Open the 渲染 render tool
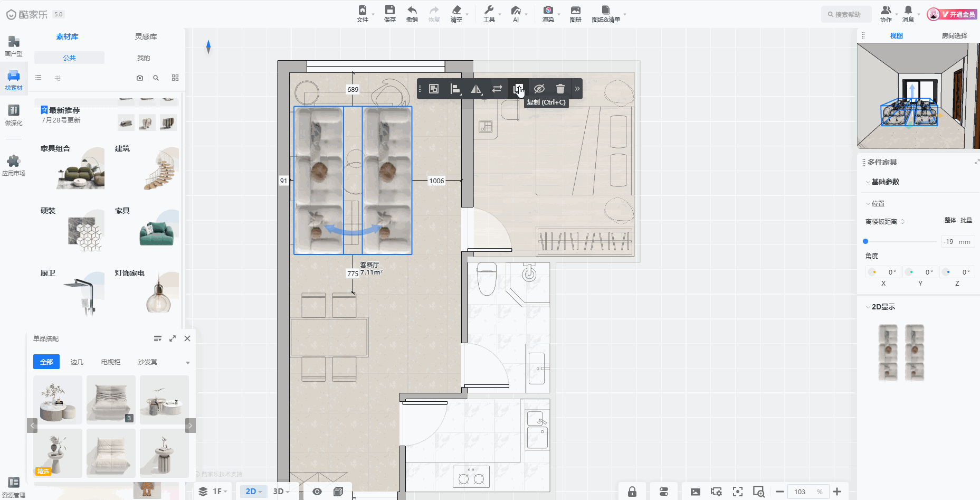The image size is (980, 500). click(548, 14)
